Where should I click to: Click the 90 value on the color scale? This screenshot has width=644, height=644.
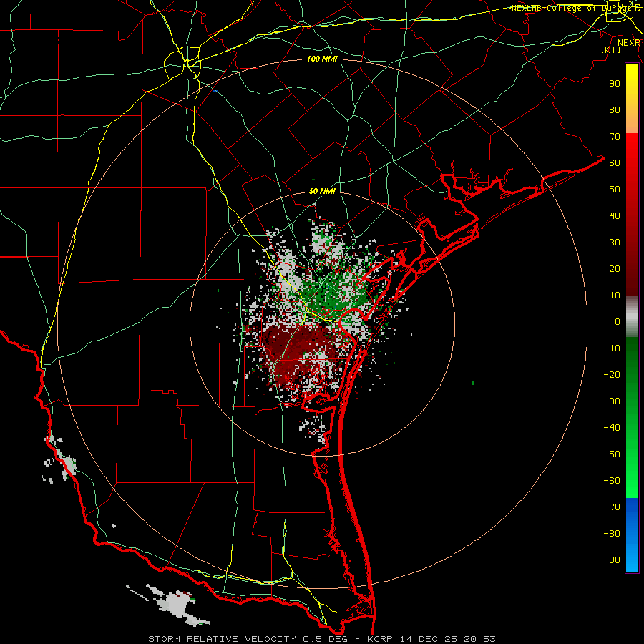point(615,83)
